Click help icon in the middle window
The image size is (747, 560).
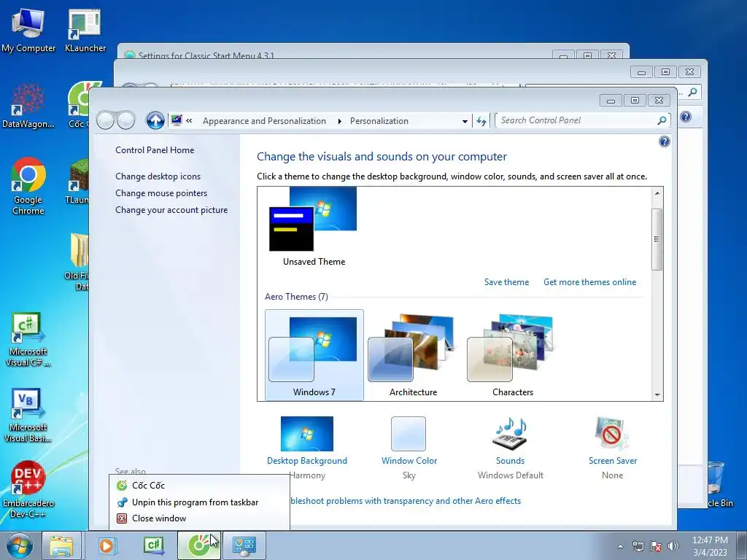click(686, 117)
